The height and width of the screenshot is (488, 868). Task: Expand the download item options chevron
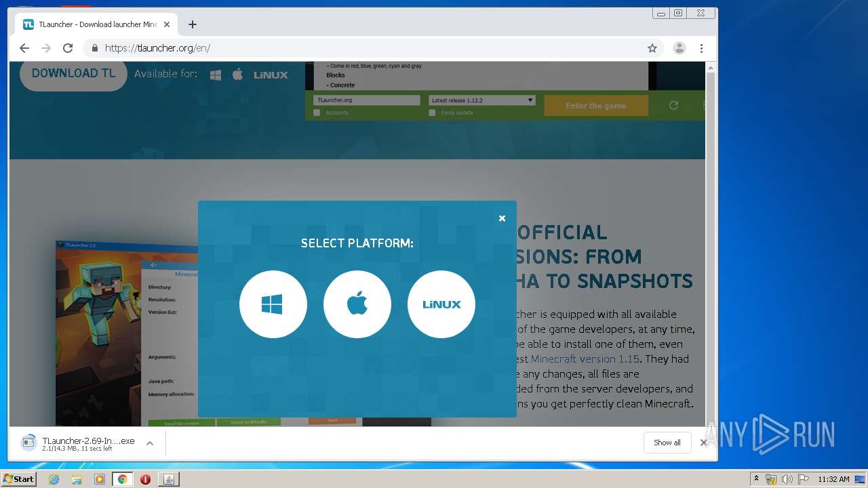(150, 443)
